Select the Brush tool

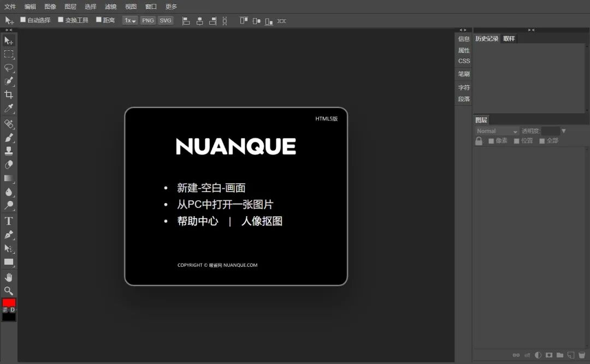(9, 138)
